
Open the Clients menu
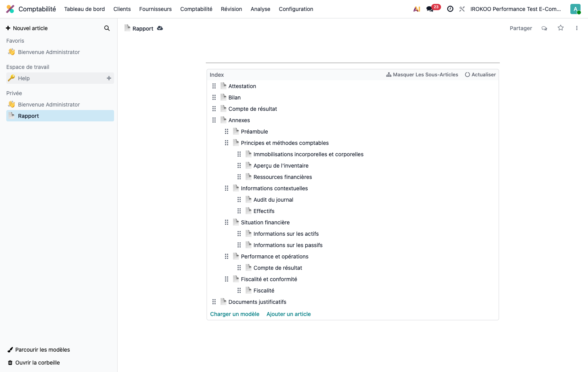(x=122, y=9)
